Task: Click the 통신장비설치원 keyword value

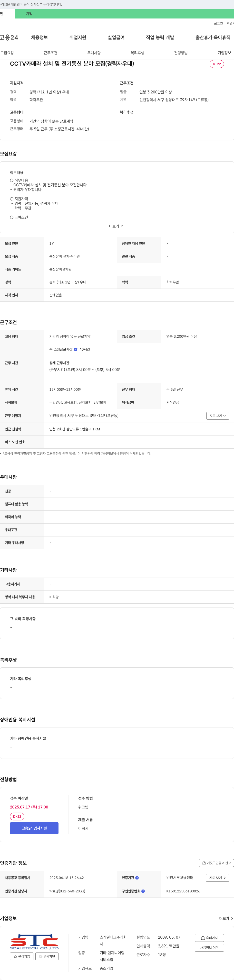Action: [x=60, y=269]
